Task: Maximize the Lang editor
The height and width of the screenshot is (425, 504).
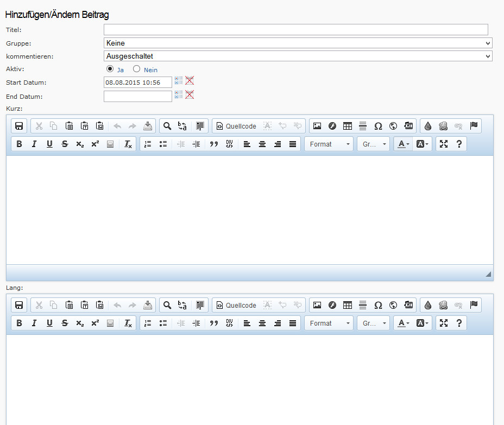Action: click(444, 323)
